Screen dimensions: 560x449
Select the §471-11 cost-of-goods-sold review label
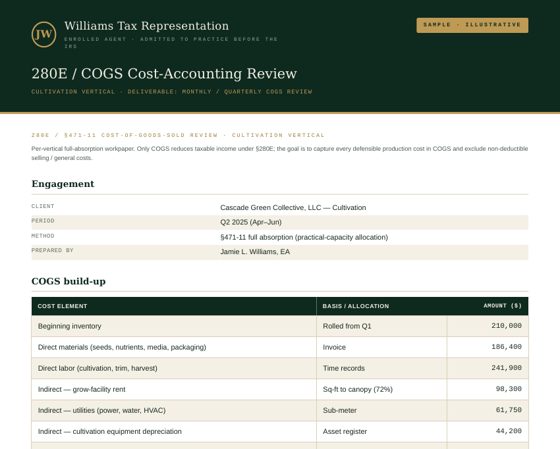click(x=178, y=135)
